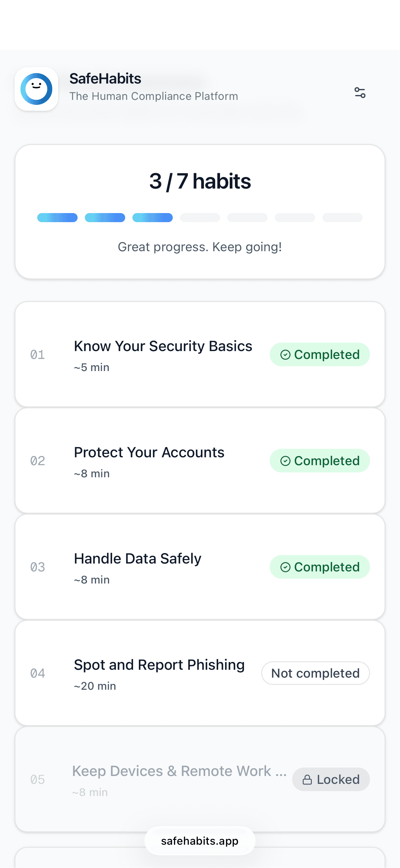Image resolution: width=400 pixels, height=868 pixels.
Task: Toggle the Completed badge on Know Your Security Basics
Action: click(320, 354)
